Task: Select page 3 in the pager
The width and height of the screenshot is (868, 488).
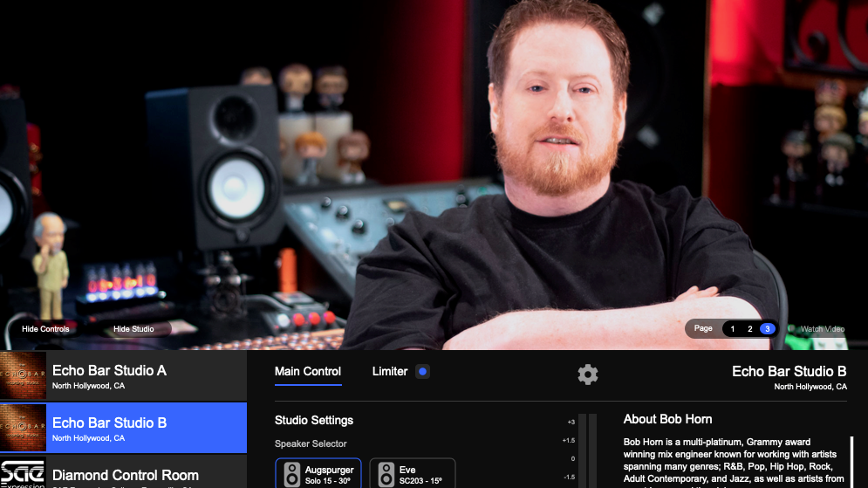Action: 767,329
